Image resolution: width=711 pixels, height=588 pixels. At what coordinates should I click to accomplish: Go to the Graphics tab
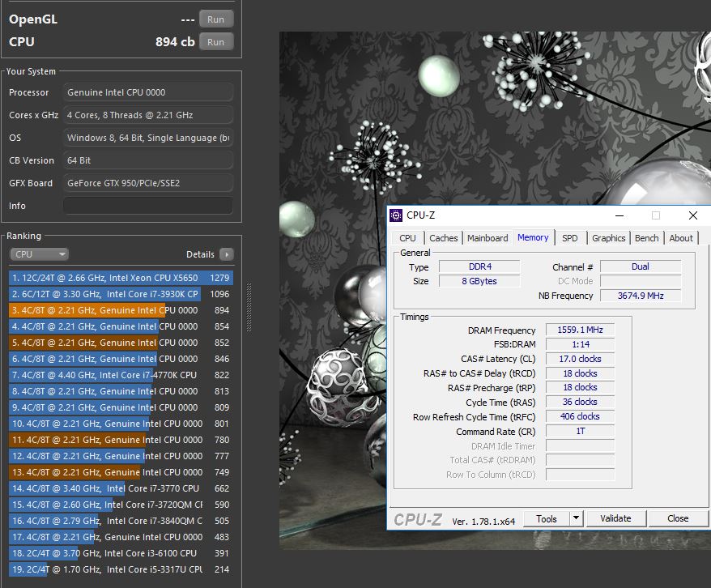click(608, 238)
